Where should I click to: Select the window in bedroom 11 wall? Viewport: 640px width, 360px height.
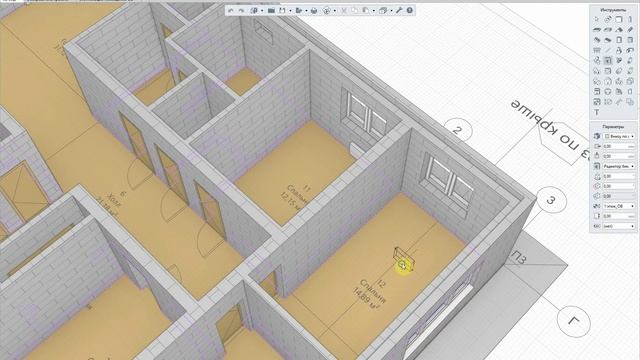tap(366, 113)
